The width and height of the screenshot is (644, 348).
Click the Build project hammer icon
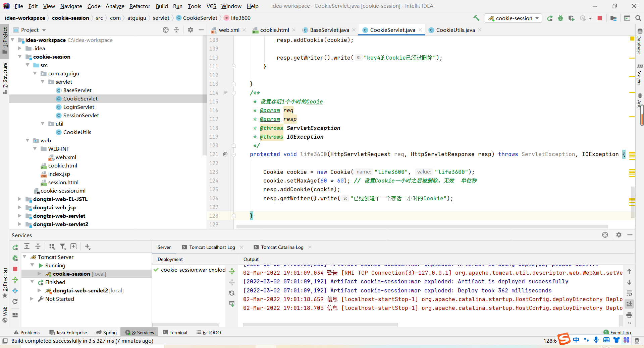[476, 18]
